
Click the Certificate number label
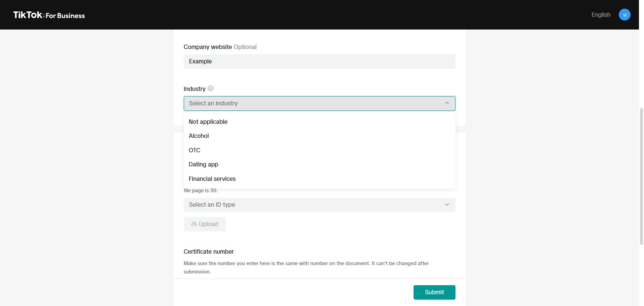(x=209, y=252)
